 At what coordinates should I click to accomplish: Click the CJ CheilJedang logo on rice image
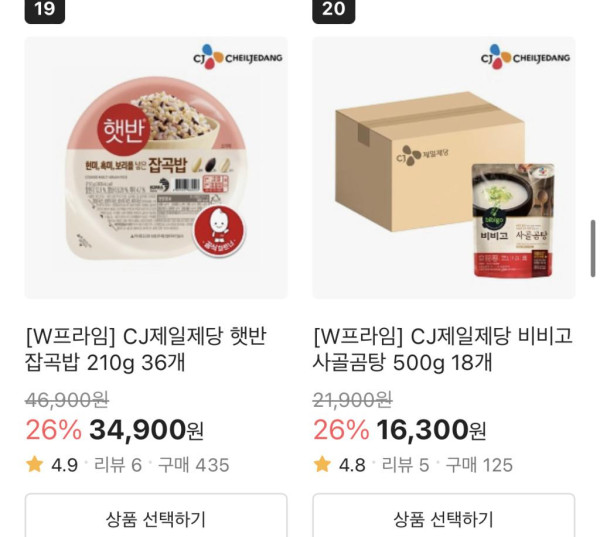tap(238, 57)
